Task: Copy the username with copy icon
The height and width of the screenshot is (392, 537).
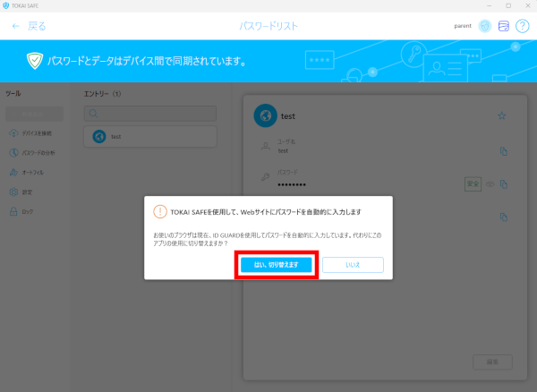Action: pyautogui.click(x=503, y=151)
